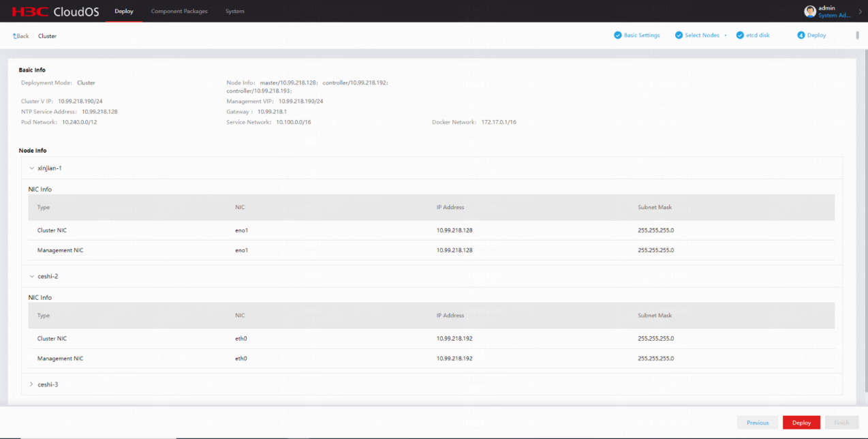Click the 'Type' column header in xinjian-1 table
This screenshot has width=868, height=439.
(44, 207)
